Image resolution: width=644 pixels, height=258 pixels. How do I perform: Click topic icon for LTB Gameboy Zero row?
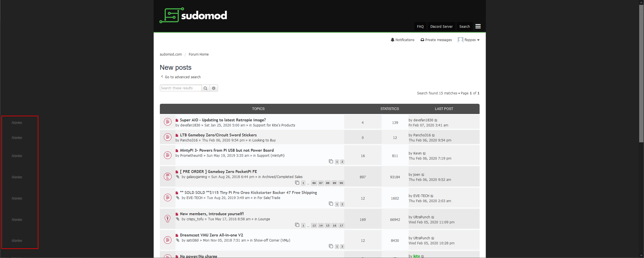pyautogui.click(x=168, y=137)
